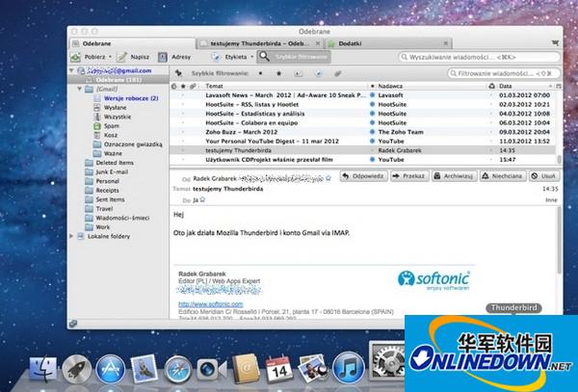This screenshot has width=578, height=392.
Task: Click the attachment column header icon
Action: (193, 86)
